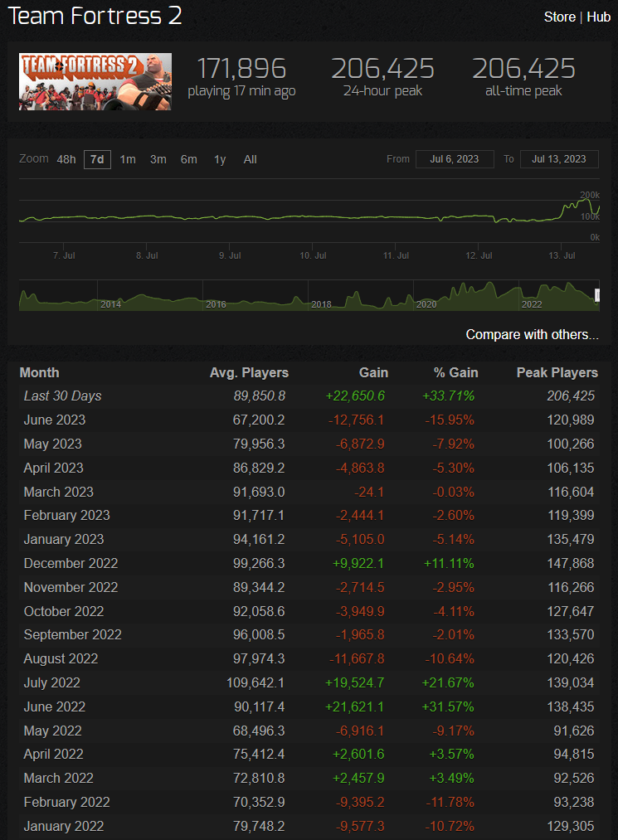The height and width of the screenshot is (840, 618).
Task: Switch chart zoom to 1m
Action: point(128,160)
